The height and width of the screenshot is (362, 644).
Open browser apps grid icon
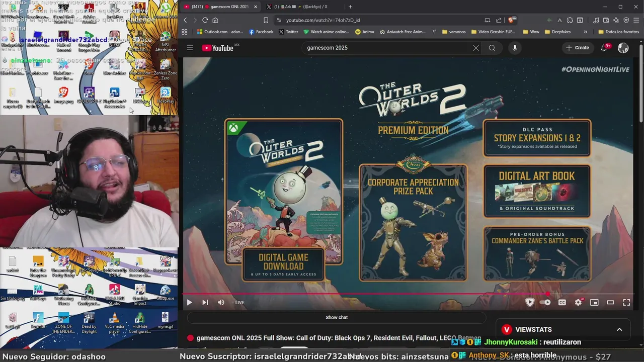(x=185, y=32)
